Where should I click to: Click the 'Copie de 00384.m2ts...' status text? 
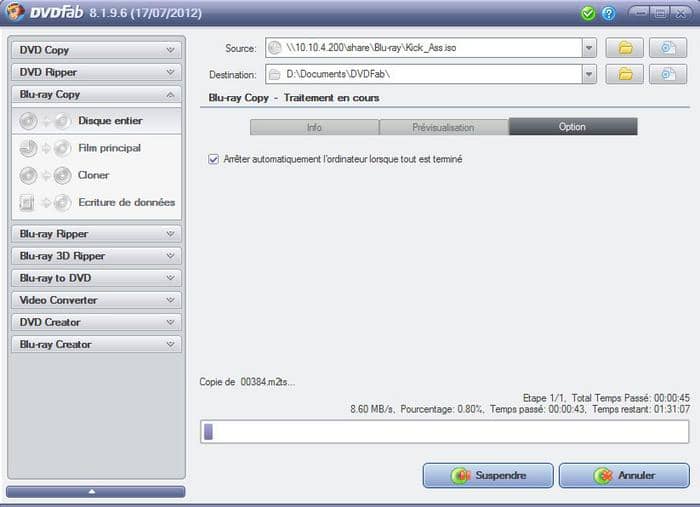click(247, 382)
